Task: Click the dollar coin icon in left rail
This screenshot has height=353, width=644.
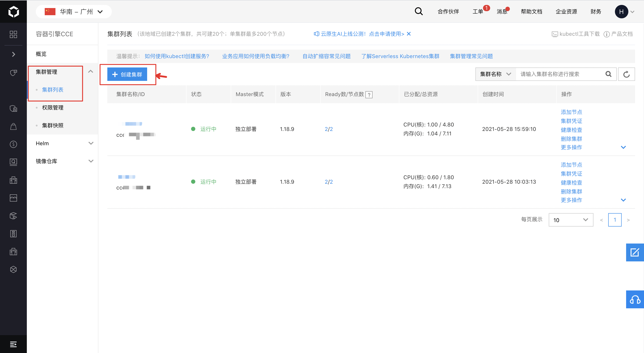Action: pos(13,144)
